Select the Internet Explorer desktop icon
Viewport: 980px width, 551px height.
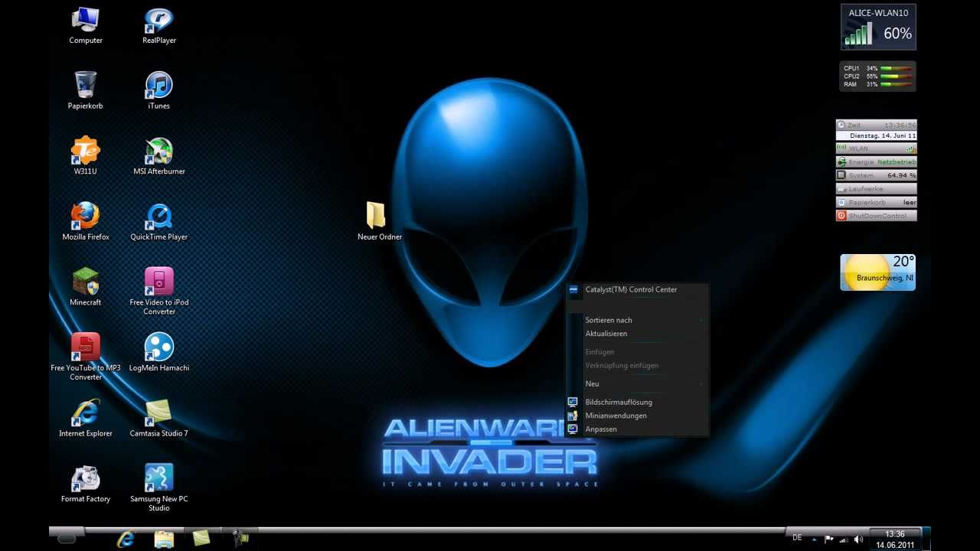86,418
